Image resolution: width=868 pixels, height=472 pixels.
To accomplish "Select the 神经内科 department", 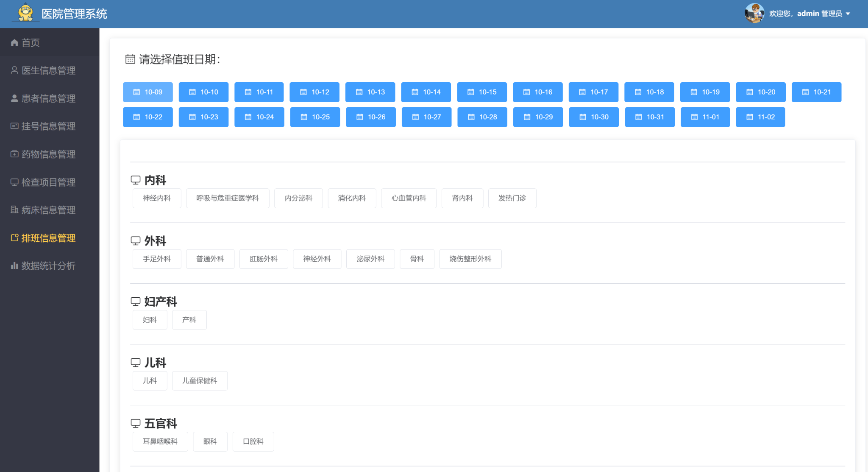I will click(x=157, y=198).
